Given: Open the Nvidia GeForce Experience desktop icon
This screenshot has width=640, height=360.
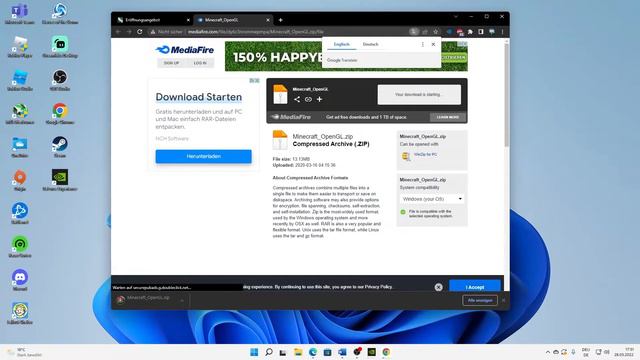Looking at the screenshot, I should [60, 181].
